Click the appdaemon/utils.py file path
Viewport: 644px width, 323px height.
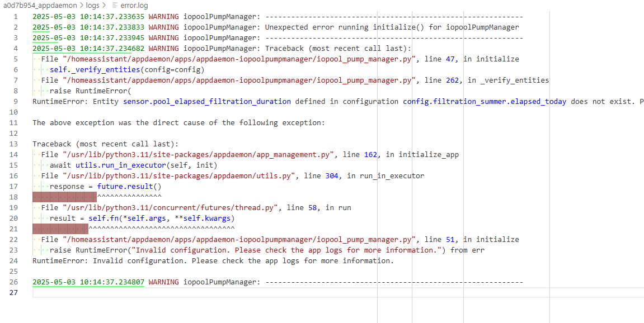tap(178, 175)
